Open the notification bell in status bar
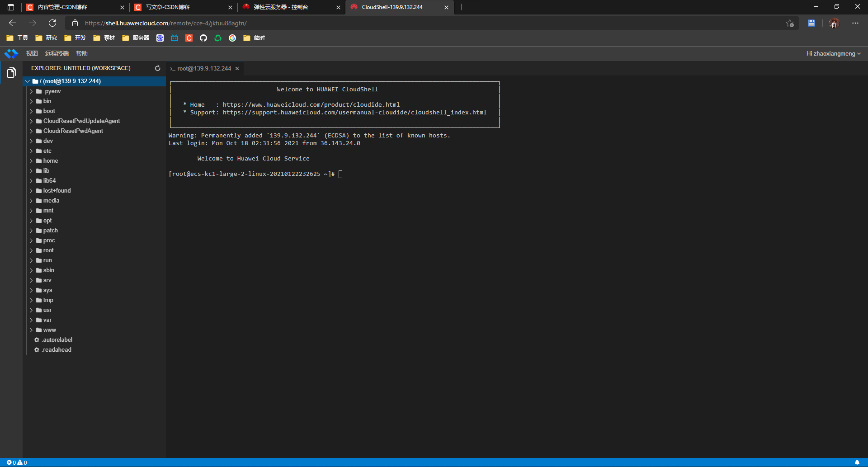868x467 pixels. pos(857,462)
